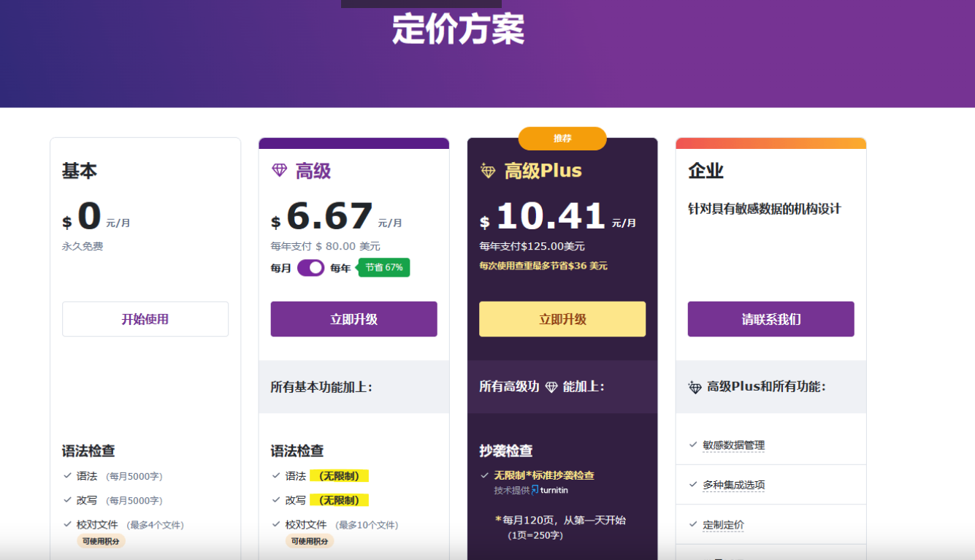Open the 多种集成选项 link
The height and width of the screenshot is (560, 975).
click(734, 483)
